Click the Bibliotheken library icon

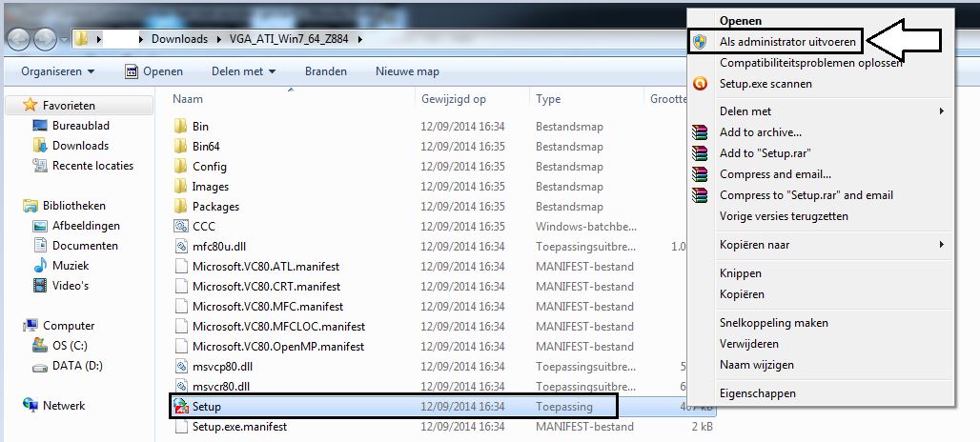click(30, 206)
